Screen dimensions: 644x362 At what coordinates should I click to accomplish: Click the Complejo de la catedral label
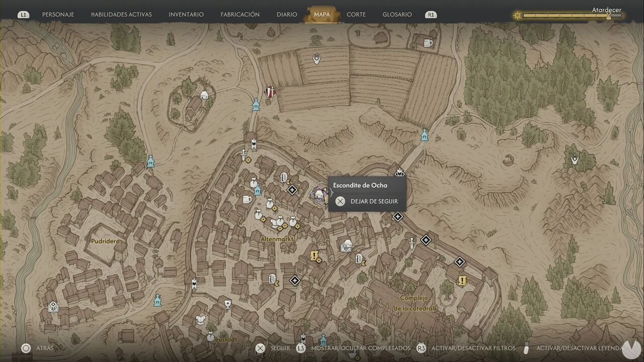[414, 303]
